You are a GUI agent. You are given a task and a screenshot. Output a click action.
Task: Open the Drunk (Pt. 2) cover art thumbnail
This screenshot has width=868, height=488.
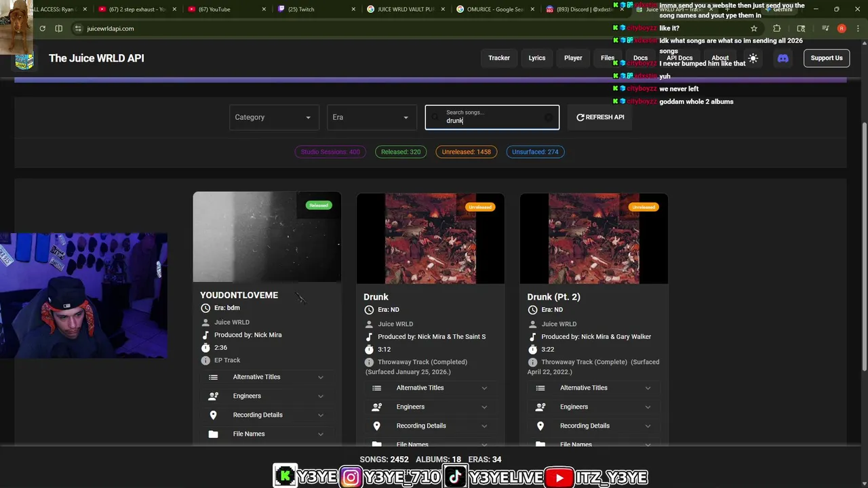(594, 239)
